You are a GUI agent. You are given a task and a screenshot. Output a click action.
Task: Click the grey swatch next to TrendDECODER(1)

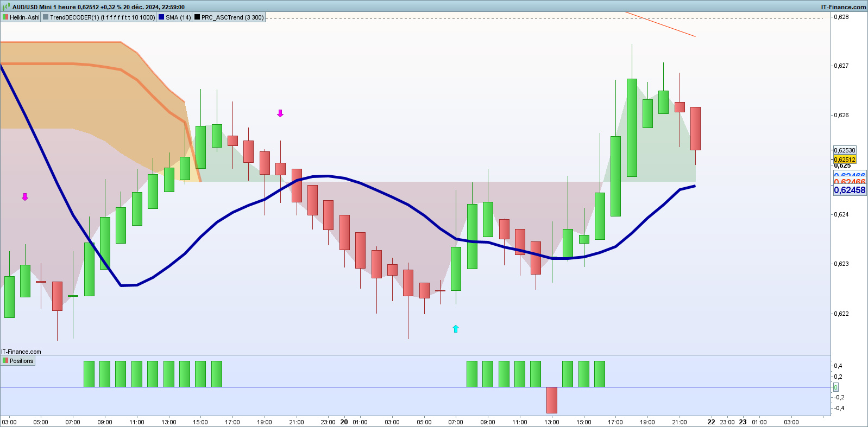pos(46,17)
